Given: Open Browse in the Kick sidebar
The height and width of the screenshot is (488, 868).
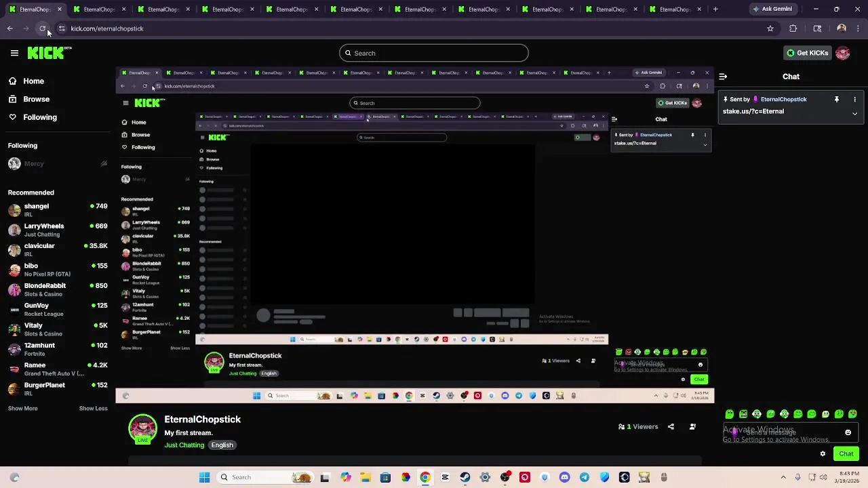Looking at the screenshot, I should 29,99.
